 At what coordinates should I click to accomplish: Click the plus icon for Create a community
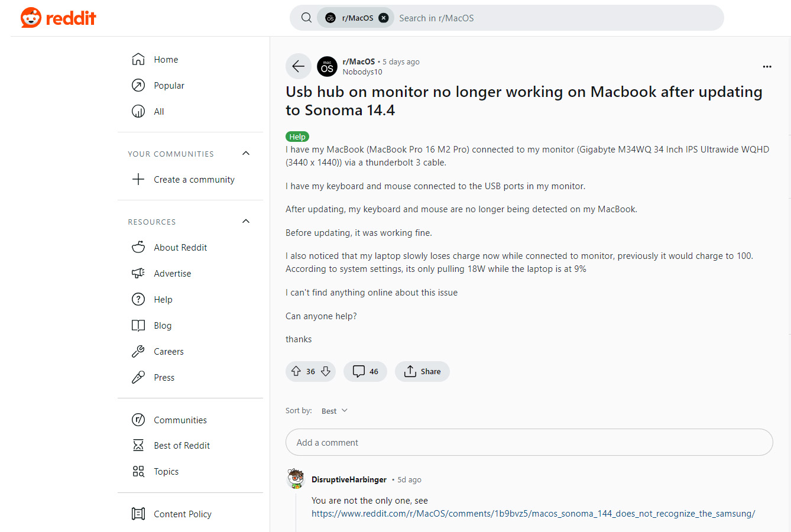click(x=138, y=179)
